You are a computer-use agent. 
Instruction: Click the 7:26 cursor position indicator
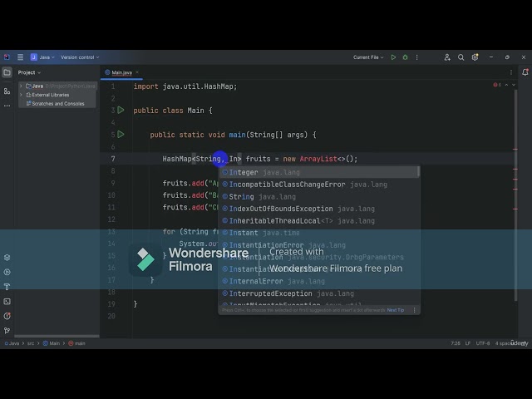click(x=456, y=343)
